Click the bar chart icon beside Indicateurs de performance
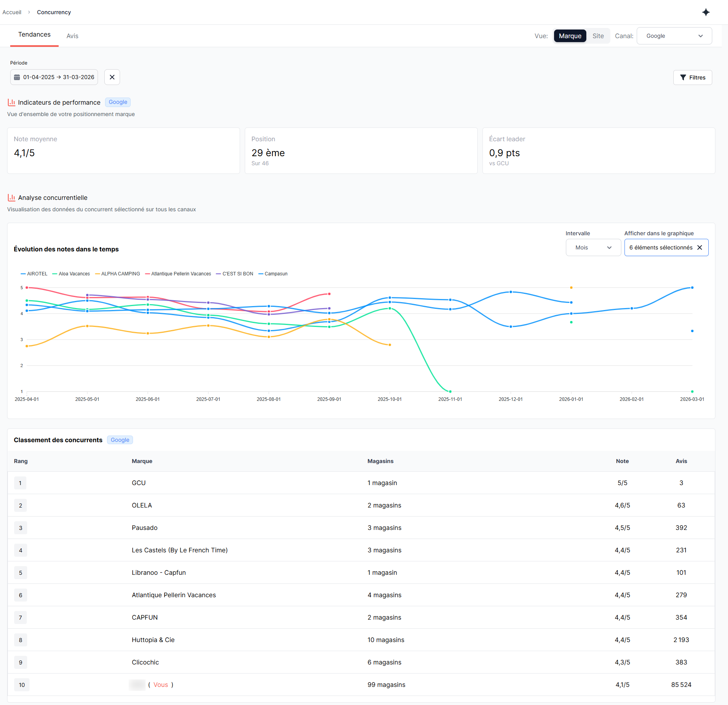The height and width of the screenshot is (705, 728). 11,102
